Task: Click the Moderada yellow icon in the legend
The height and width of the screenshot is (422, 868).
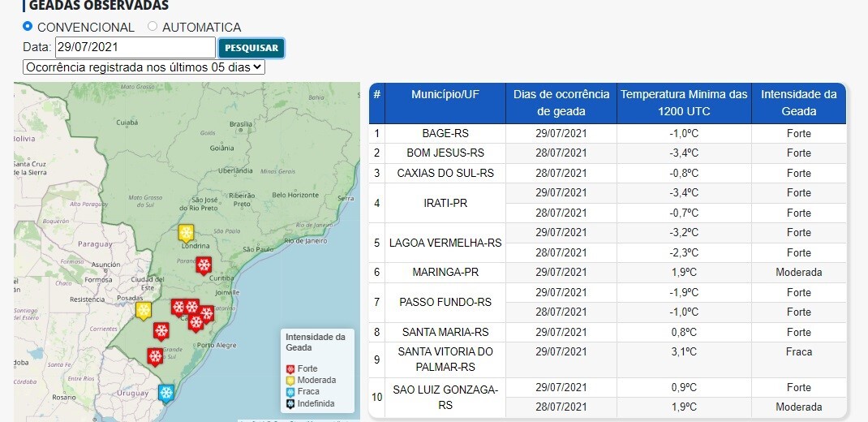Action: click(x=291, y=380)
